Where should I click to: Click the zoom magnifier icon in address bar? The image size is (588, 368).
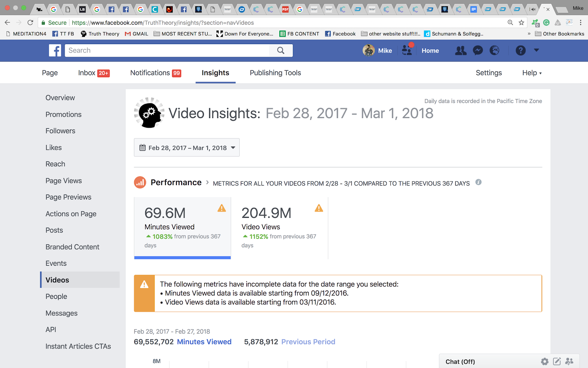[x=510, y=22]
